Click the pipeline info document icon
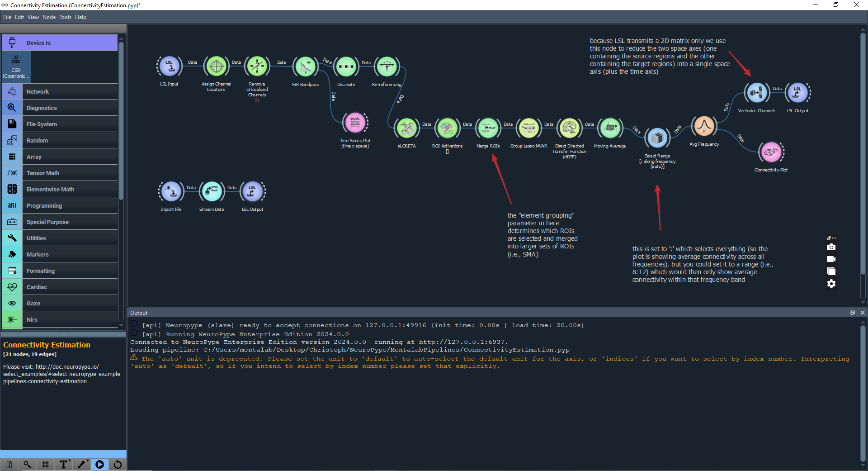The image size is (868, 471). coord(9,464)
